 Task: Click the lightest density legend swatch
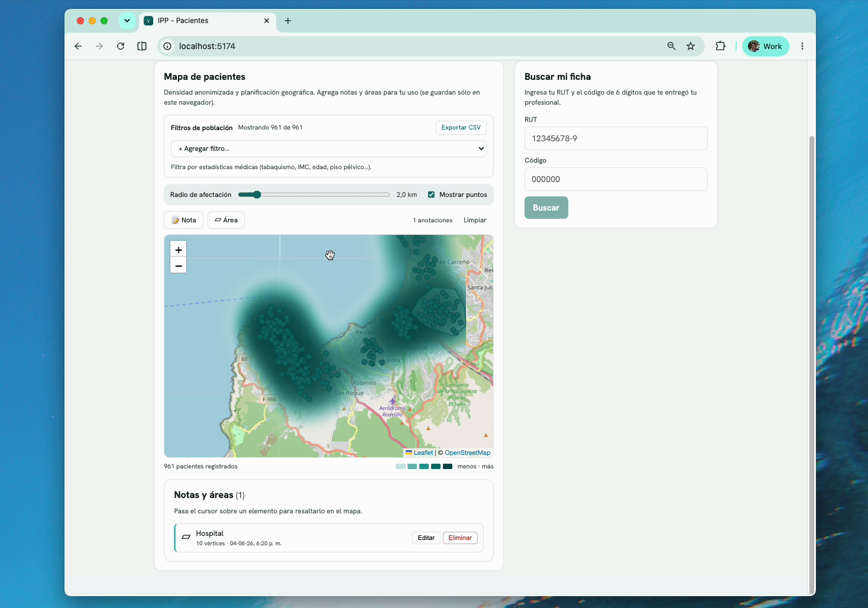[400, 467]
